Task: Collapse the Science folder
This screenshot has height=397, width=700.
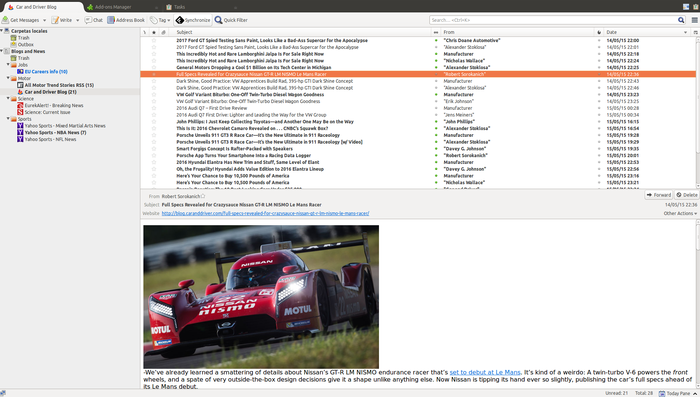Action: tap(8, 98)
